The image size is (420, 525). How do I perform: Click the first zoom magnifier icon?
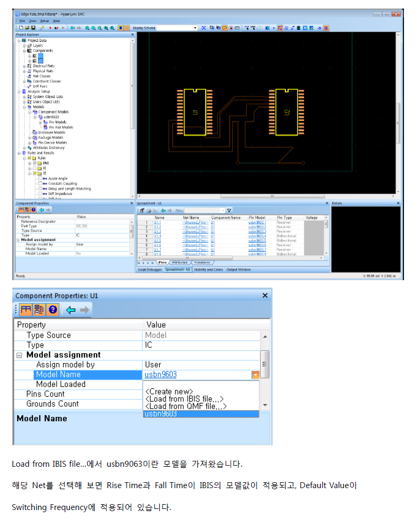click(87, 27)
